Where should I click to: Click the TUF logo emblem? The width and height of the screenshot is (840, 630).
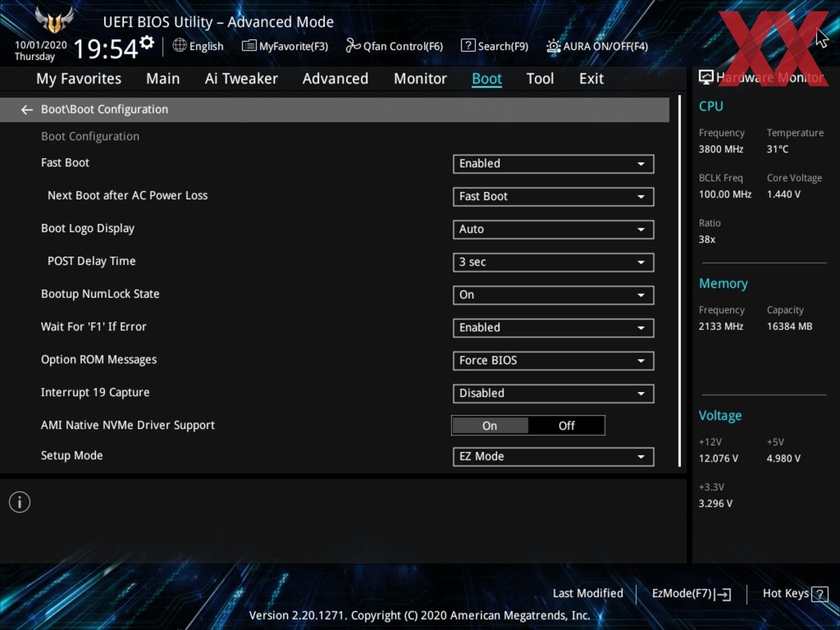(x=54, y=20)
